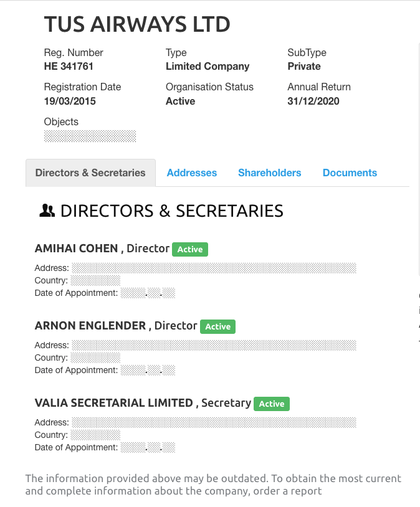This screenshot has width=420, height=507.
Task: Open the Documents tab
Action: click(350, 173)
